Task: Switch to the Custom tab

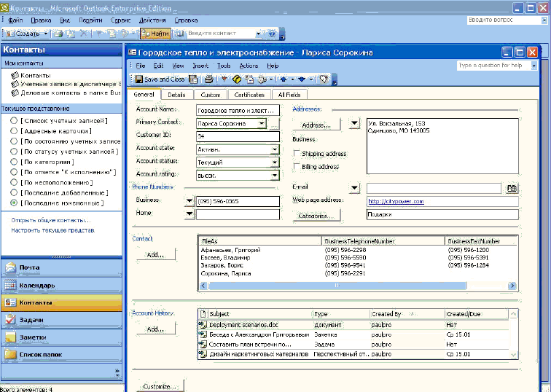Action: click(211, 95)
